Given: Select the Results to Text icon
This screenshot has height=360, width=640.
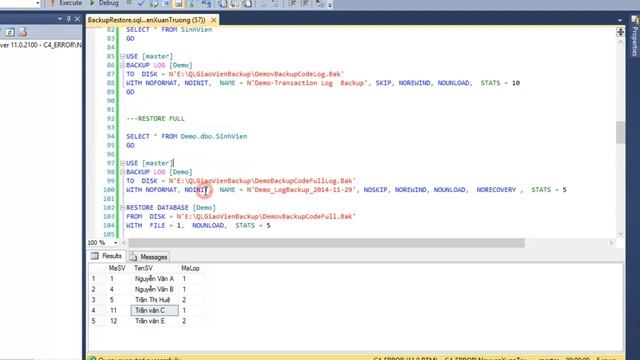Looking at the screenshot, I should tap(222, 3).
